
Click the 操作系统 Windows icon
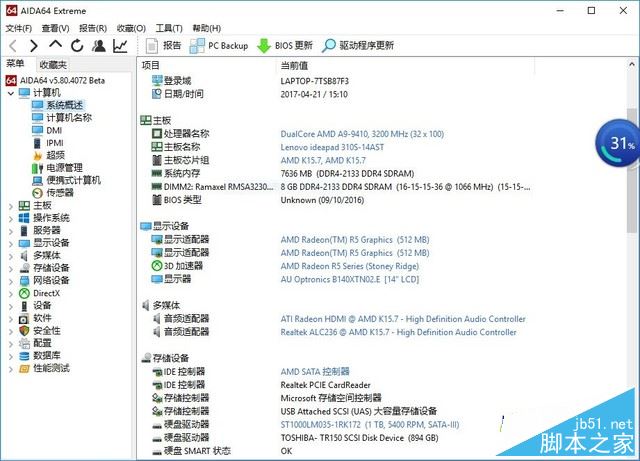coord(24,218)
